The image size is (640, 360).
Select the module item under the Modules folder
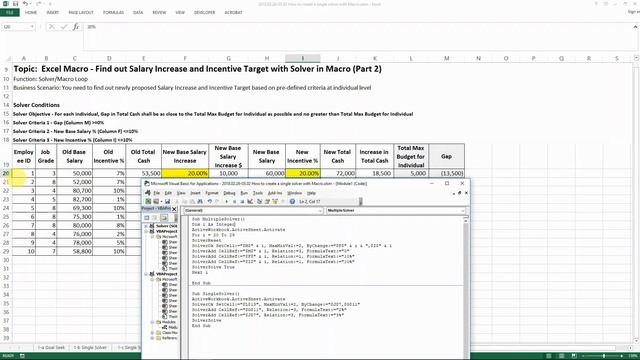coord(171,327)
